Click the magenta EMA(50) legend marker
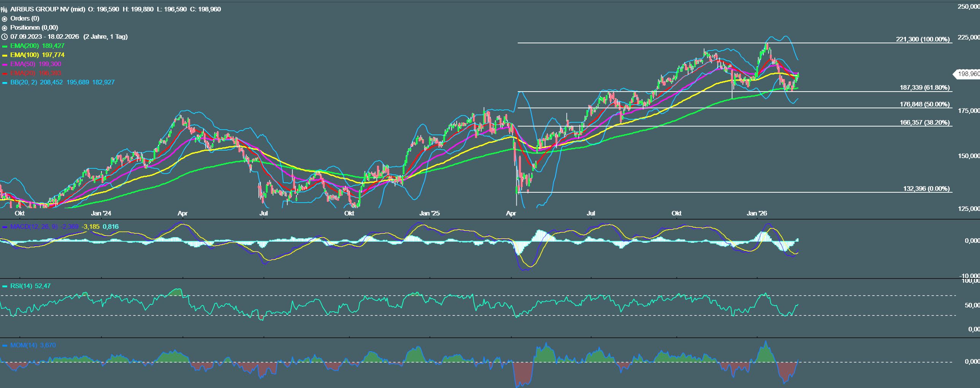This screenshot has width=980, height=388. pos(5,64)
